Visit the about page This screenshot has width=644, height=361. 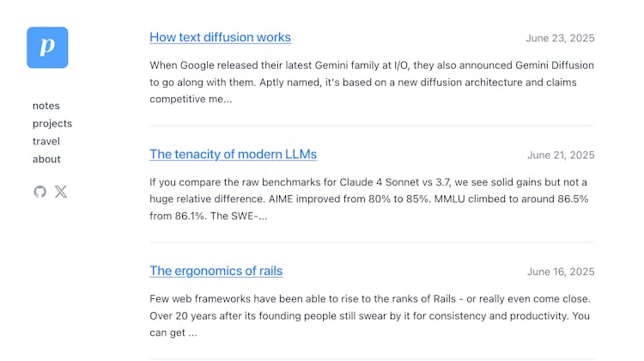46,159
